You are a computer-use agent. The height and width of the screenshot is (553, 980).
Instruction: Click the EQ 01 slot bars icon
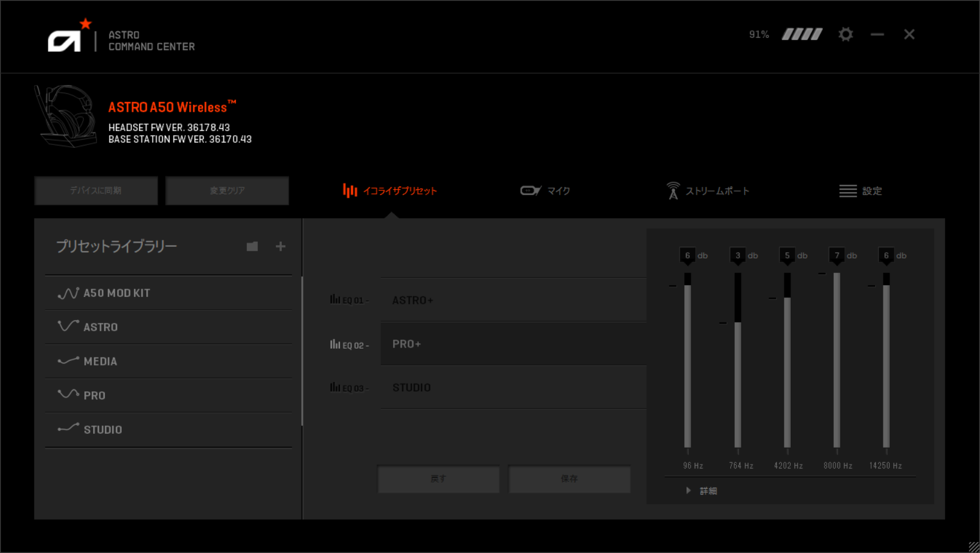click(x=335, y=299)
